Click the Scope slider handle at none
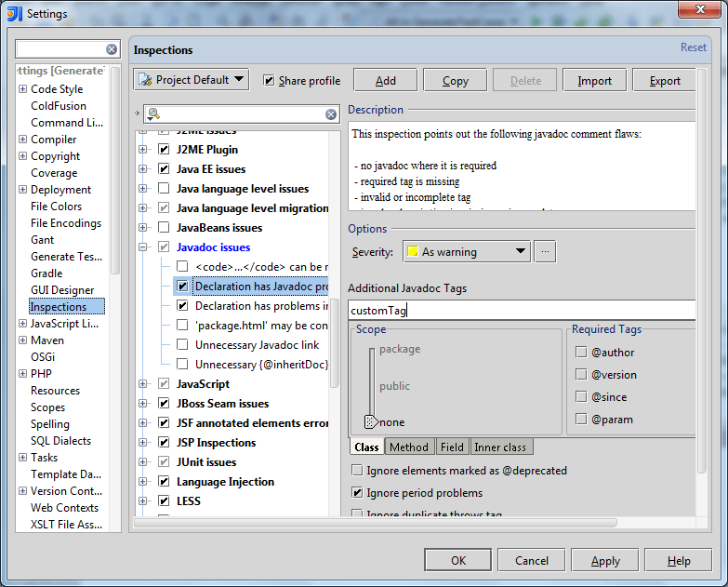The image size is (728, 587). tap(370, 421)
